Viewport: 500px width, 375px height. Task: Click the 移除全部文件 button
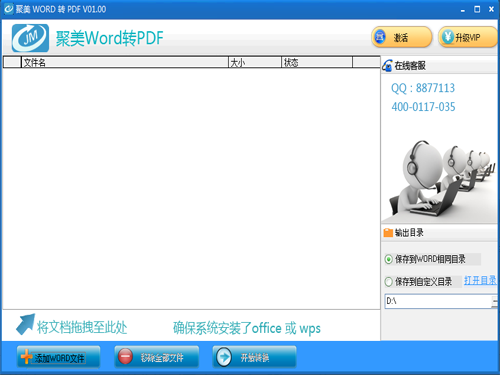[157, 357]
